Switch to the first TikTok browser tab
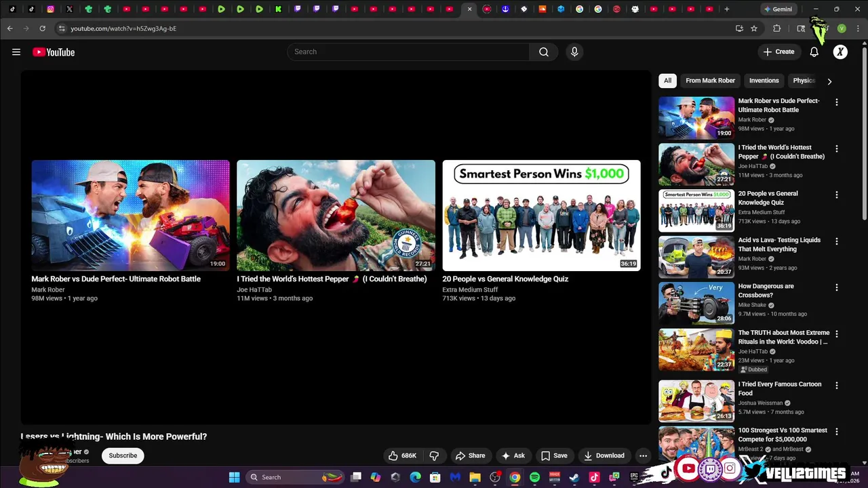 [x=12, y=9]
